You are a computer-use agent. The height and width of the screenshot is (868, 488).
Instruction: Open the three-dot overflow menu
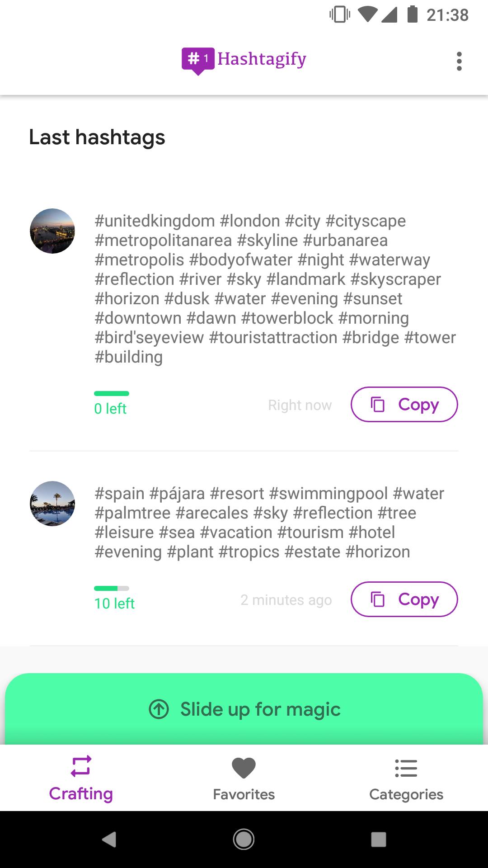tap(459, 61)
